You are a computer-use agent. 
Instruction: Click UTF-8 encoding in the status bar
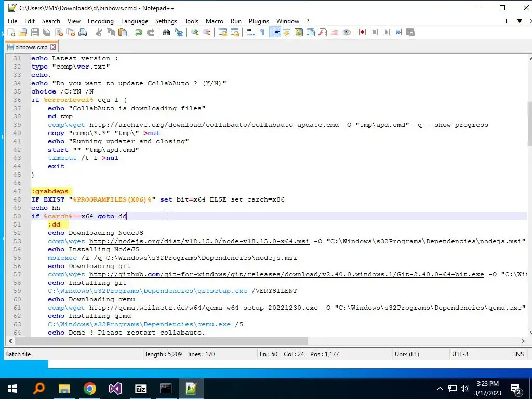pos(460,354)
